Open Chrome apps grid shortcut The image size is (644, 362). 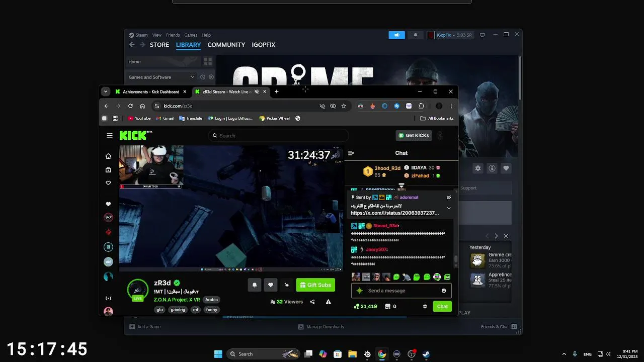click(115, 118)
